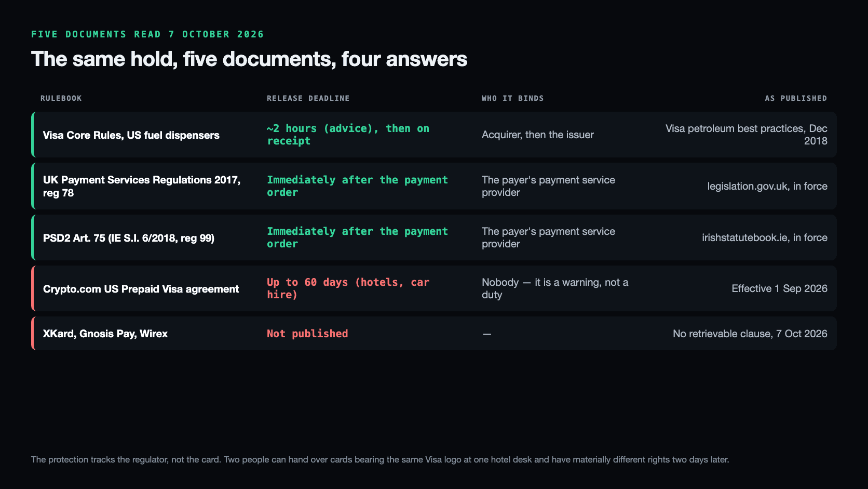Click the UK Payment Services Regulations 2017 row
This screenshot has width=868, height=489.
click(x=434, y=186)
